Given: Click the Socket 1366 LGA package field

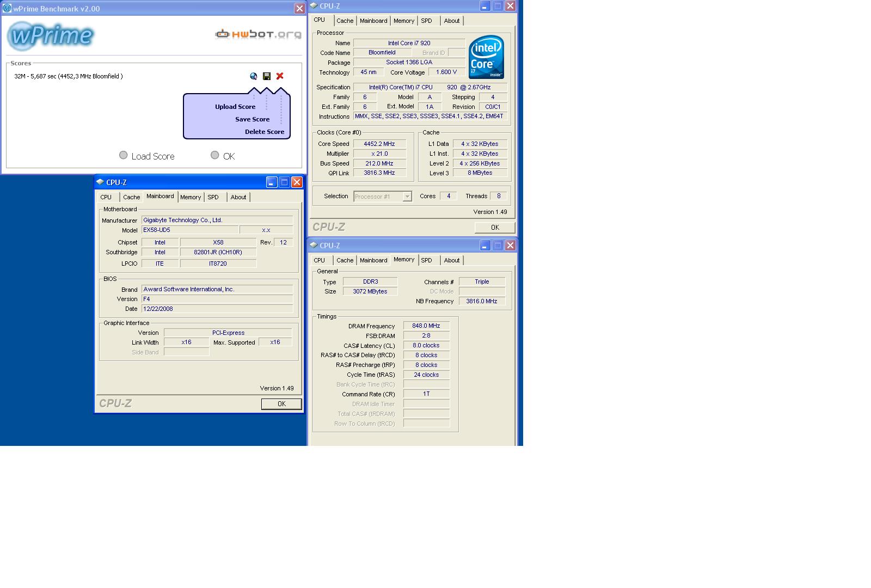Looking at the screenshot, I should coord(409,63).
